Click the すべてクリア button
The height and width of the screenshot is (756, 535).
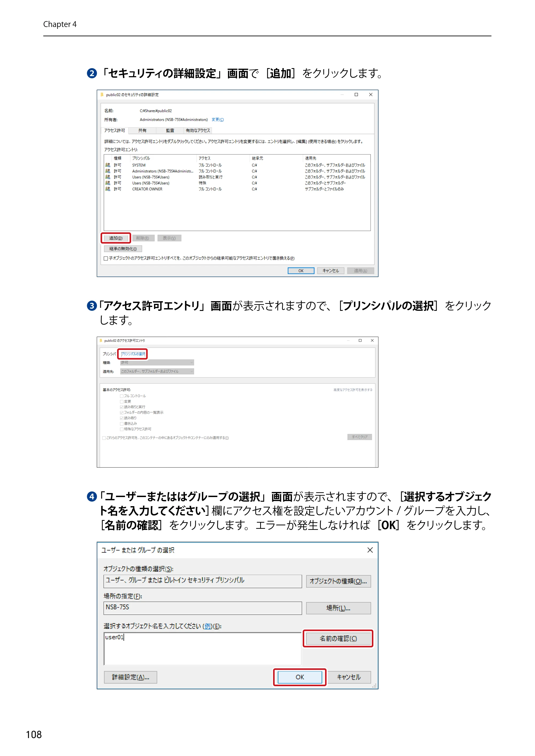(360, 437)
